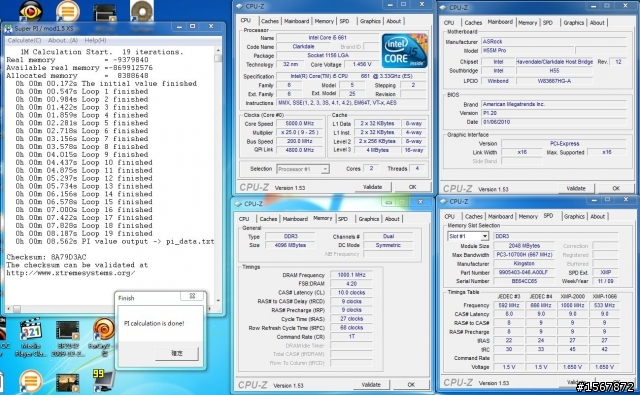Click the CAS# Latency 10.0 clocks value
Image resolution: width=640 pixels, height=395 pixels.
pos(351,293)
